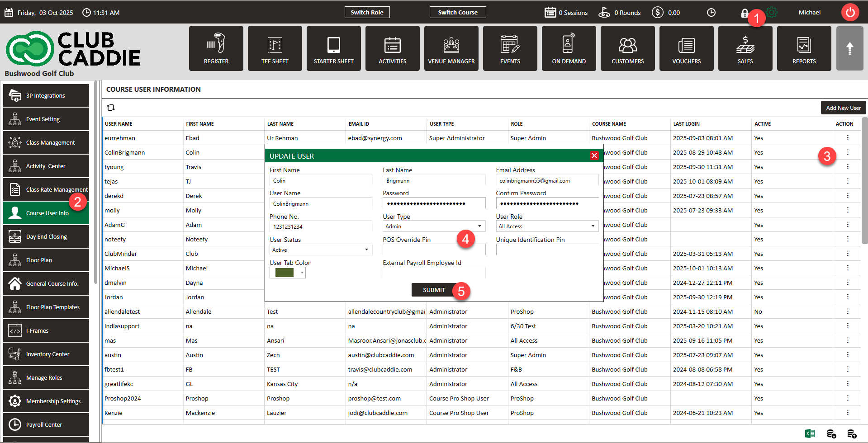Open the settings gear icon

coord(772,13)
